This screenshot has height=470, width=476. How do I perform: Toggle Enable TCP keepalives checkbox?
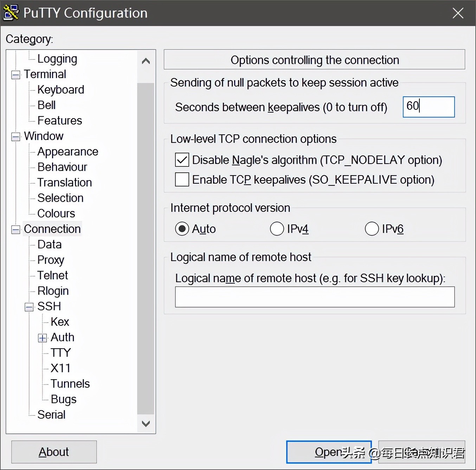[182, 179]
